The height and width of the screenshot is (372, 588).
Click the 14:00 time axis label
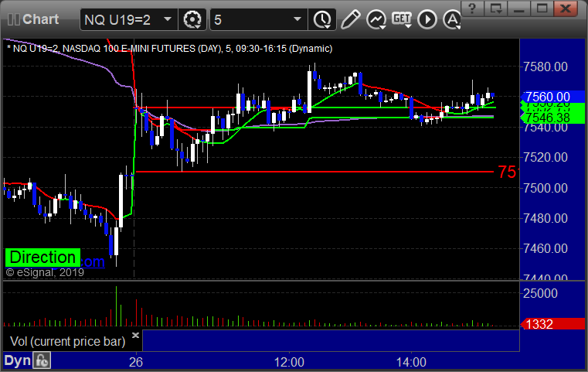point(411,362)
